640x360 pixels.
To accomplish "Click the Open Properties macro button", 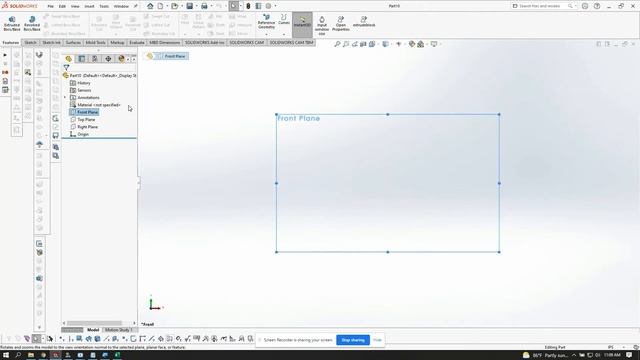I will pos(341,24).
